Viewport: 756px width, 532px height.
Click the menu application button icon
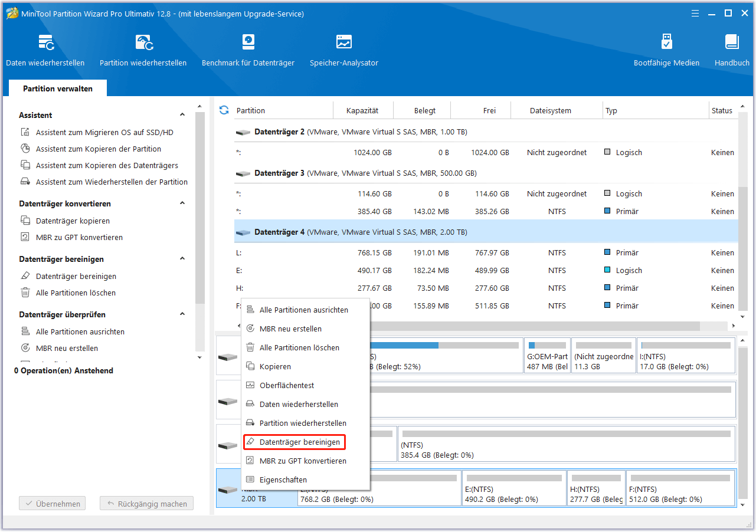click(x=696, y=13)
